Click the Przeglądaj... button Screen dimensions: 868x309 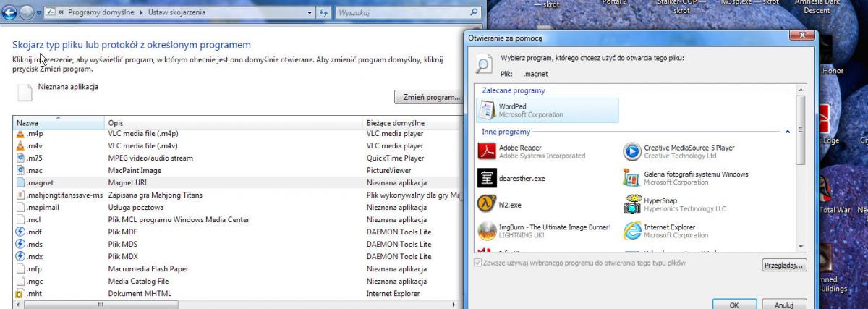point(784,266)
